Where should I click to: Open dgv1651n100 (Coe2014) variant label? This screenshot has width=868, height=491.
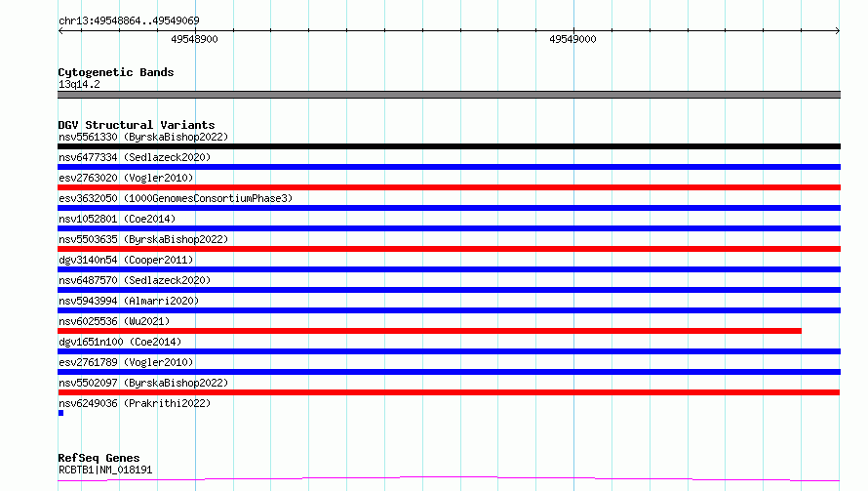tap(120, 342)
